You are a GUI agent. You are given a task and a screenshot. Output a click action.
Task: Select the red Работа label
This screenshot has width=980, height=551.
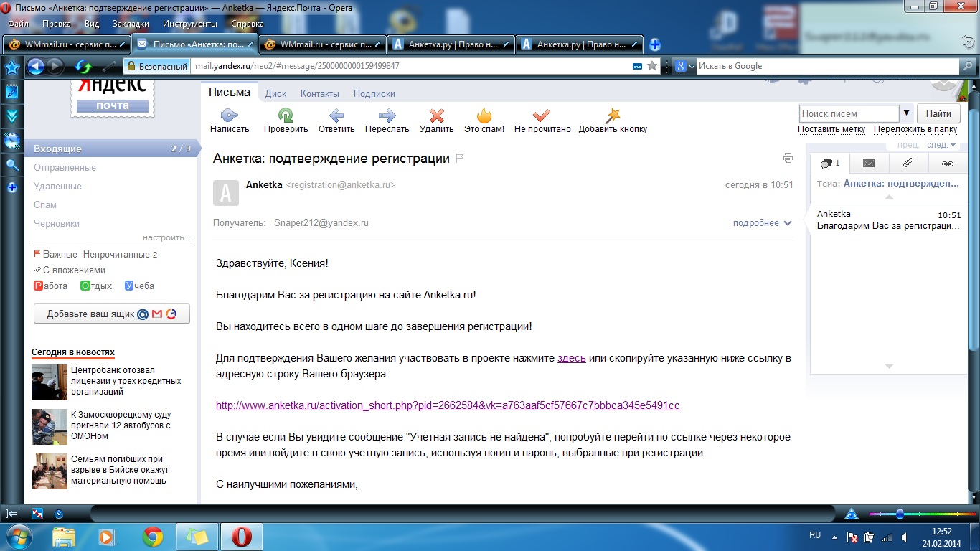coord(50,286)
